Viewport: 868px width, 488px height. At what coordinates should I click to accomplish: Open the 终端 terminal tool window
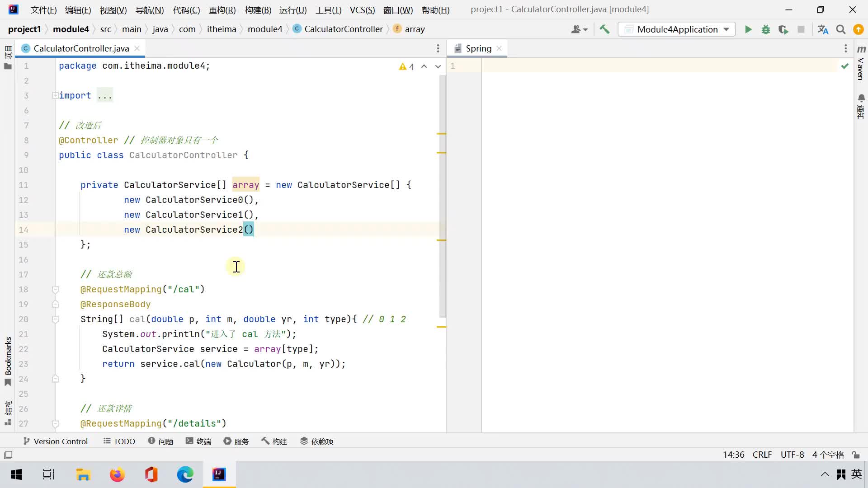(198, 441)
